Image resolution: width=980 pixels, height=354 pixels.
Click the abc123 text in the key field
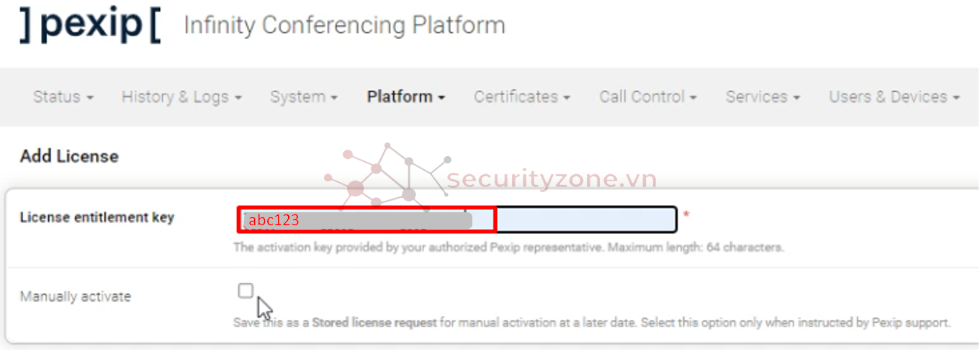tap(274, 221)
